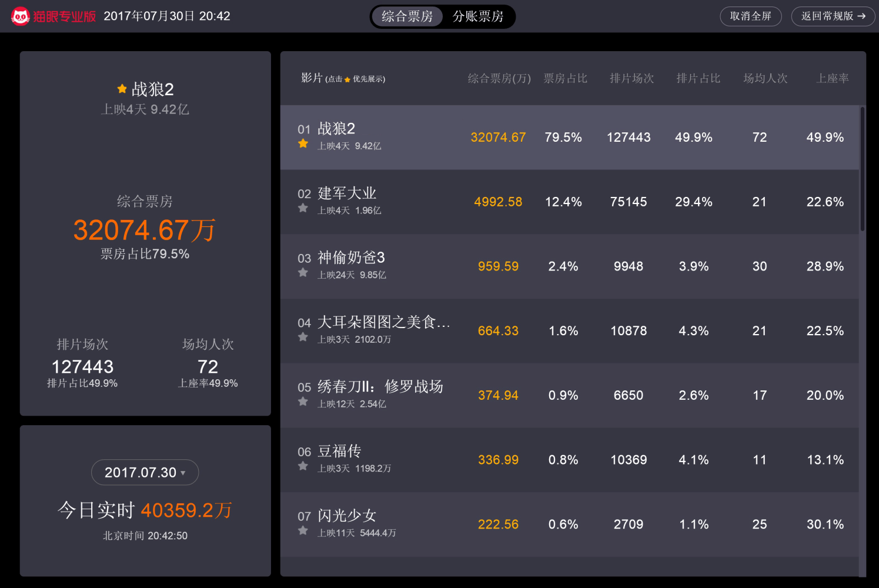Select the 战狼2 movie row title
879x588 pixels.
[336, 129]
